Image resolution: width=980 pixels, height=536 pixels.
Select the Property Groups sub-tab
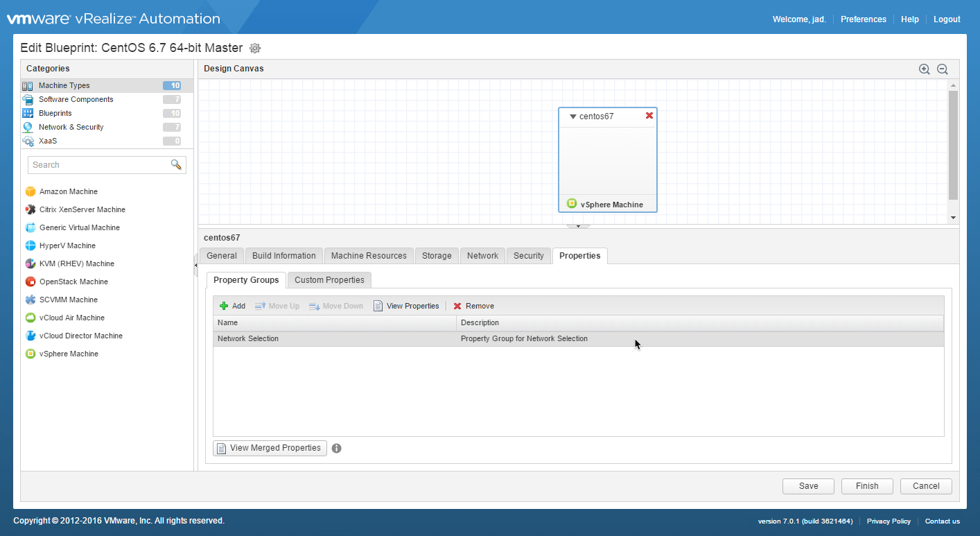click(246, 280)
